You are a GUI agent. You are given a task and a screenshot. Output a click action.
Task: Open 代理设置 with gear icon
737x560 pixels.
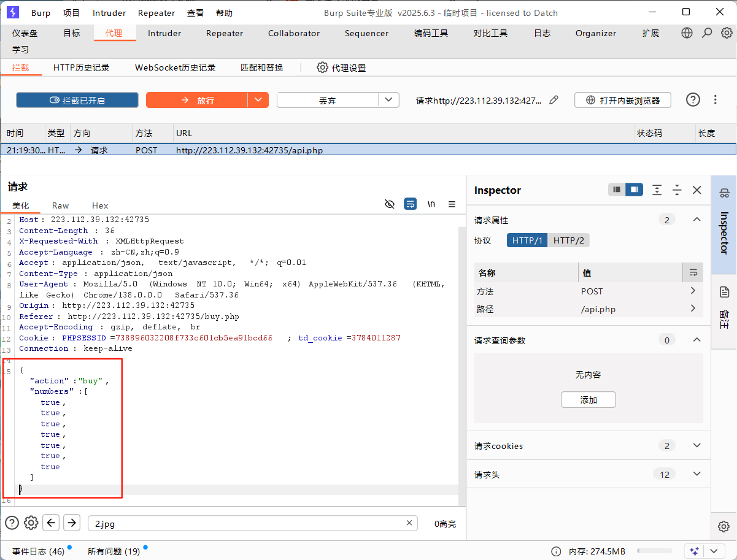(x=341, y=67)
